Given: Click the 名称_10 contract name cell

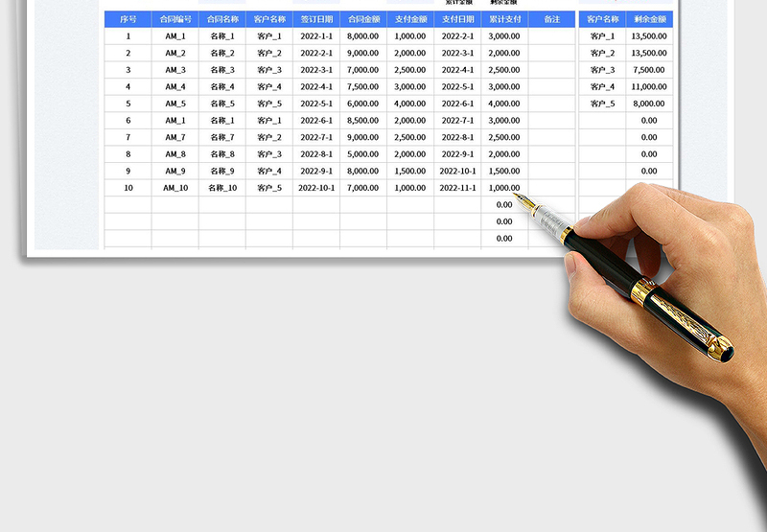Looking at the screenshot, I should pyautogui.click(x=222, y=188).
